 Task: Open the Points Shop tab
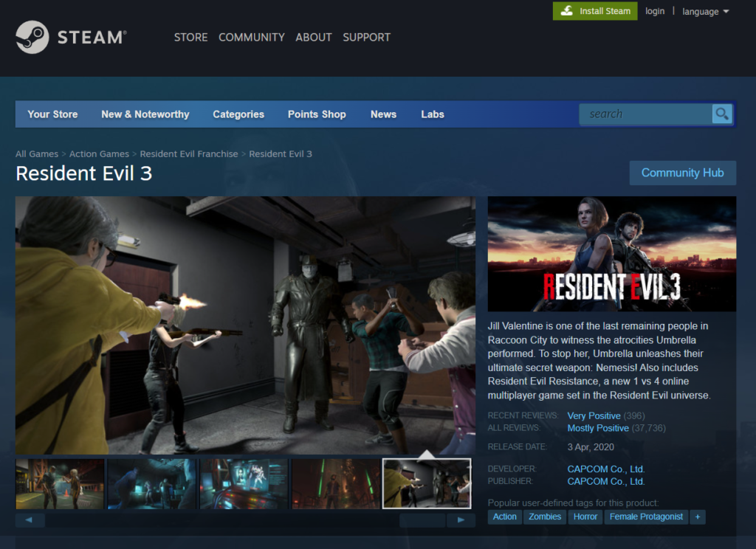click(x=317, y=114)
